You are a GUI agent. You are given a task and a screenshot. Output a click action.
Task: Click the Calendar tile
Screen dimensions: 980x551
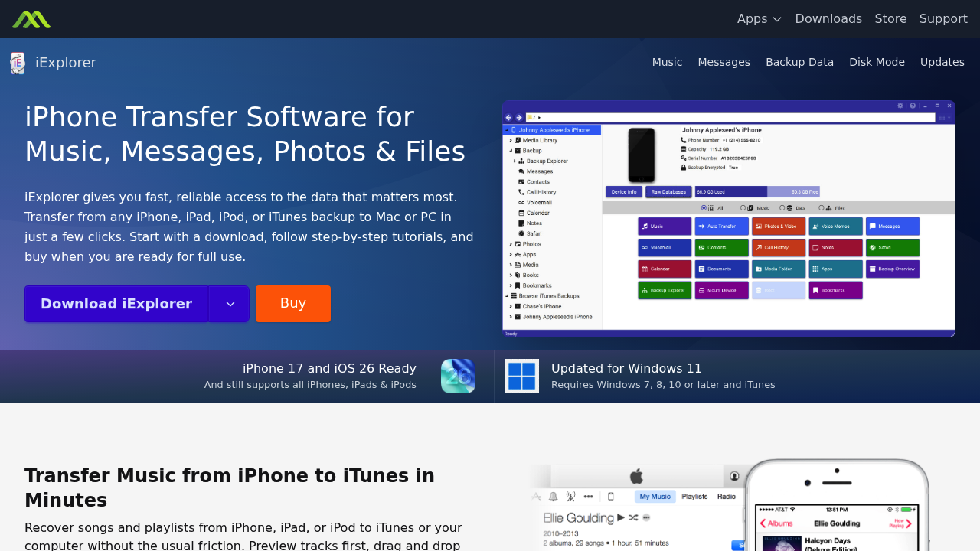665,269
